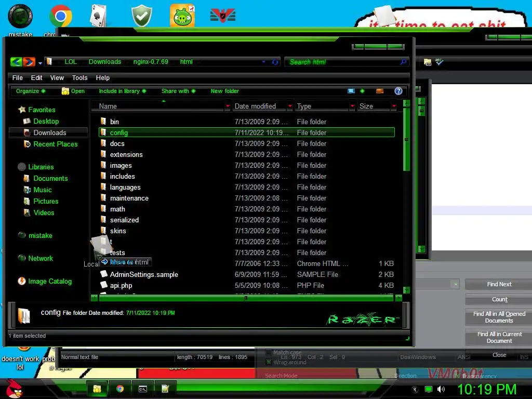Open the Organize dropdown
Viewport: 532px width, 399px height.
pyautogui.click(x=31, y=91)
